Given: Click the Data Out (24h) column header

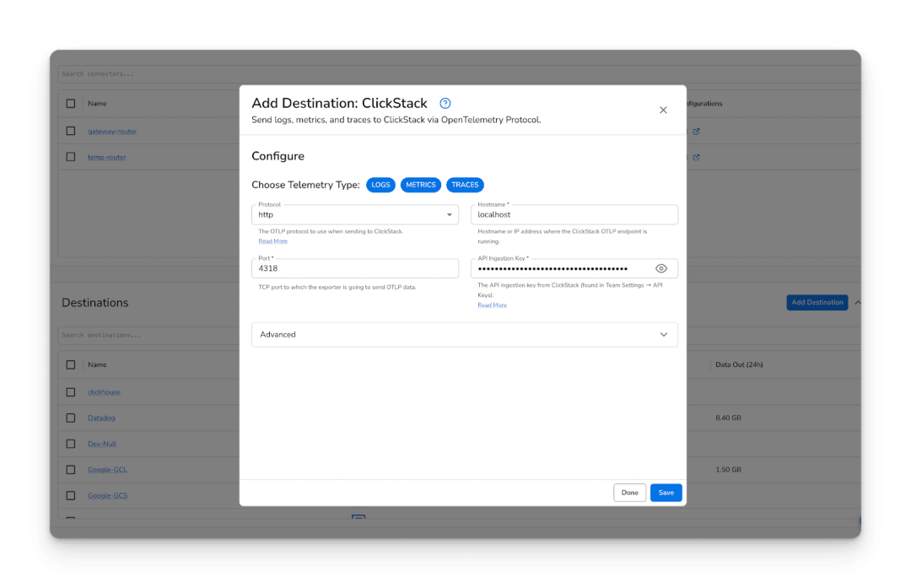Looking at the screenshot, I should (x=739, y=365).
